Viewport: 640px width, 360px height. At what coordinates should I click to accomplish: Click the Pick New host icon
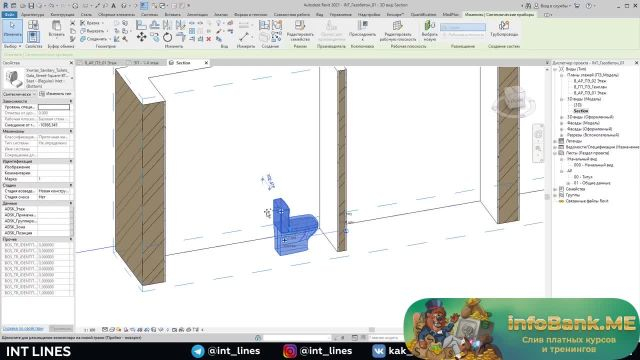(x=429, y=31)
